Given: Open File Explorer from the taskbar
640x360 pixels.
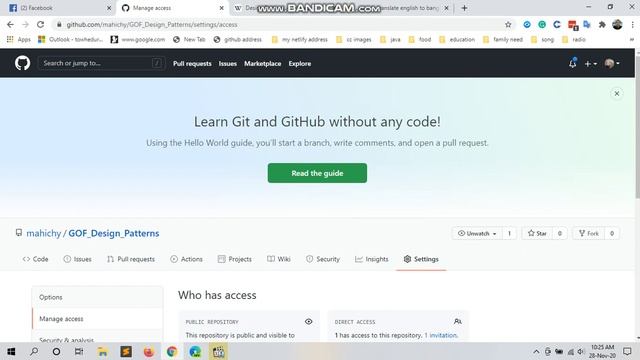Looking at the screenshot, I should pyautogui.click(x=102, y=351).
